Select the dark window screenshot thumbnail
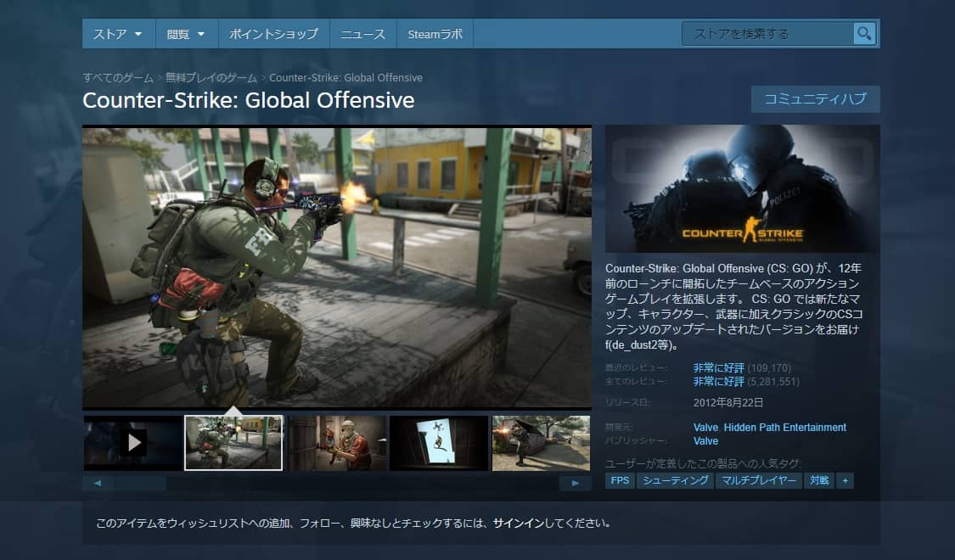Viewport: 955px width, 560px height. [x=439, y=443]
